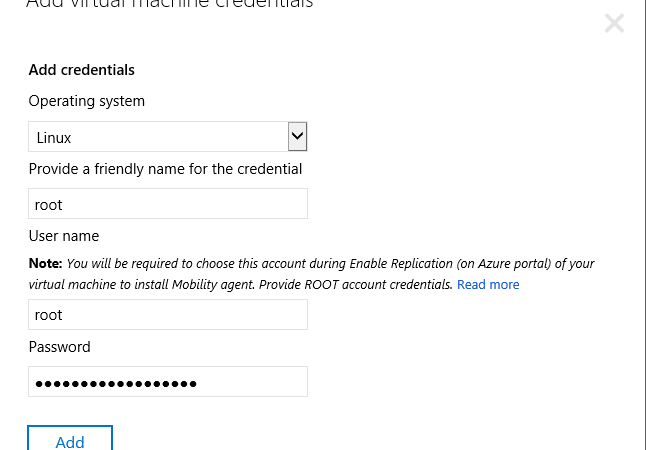Screen dimensions: 646x450
Task: Focus the friendly name input field
Action: tap(168, 204)
